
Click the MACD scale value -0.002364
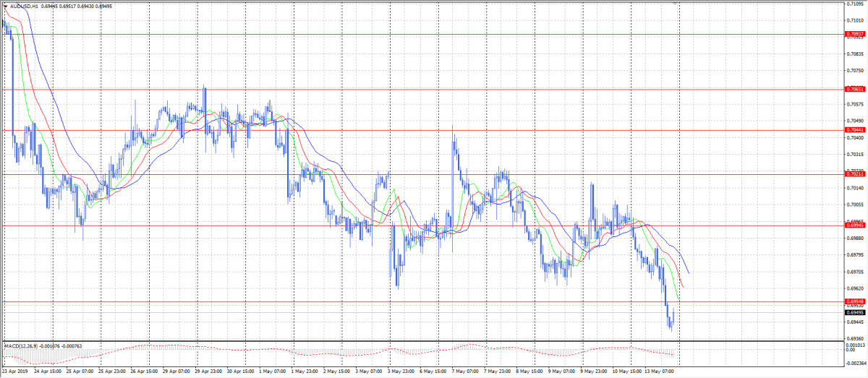[x=856, y=364]
